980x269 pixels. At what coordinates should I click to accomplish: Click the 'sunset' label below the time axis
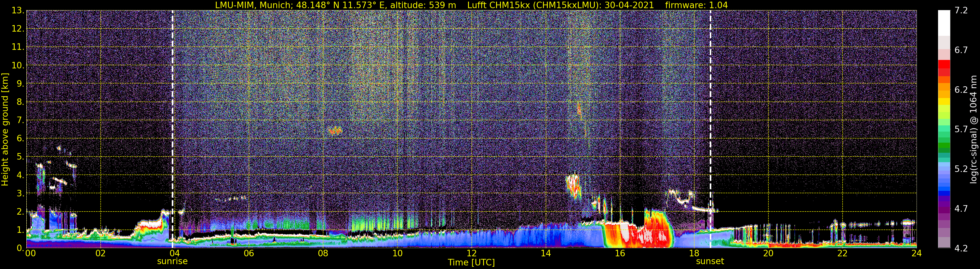[710, 262]
